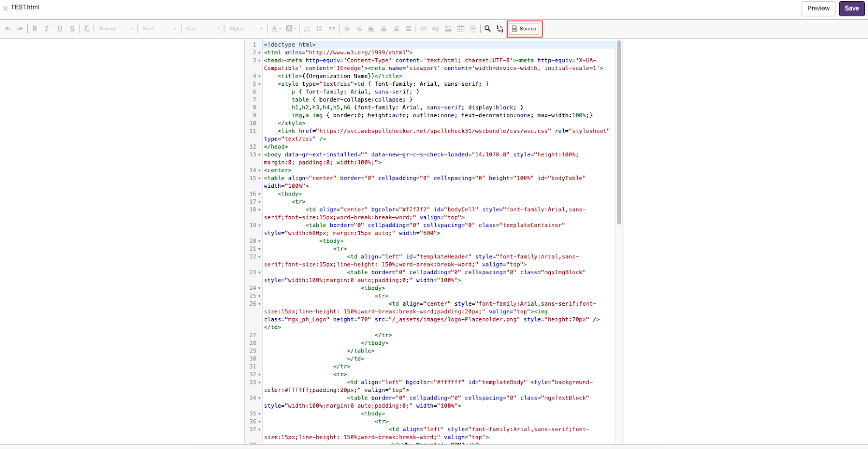The width and height of the screenshot is (868, 449).
Task: Collapse templateContainer fold at line 19
Action: click(x=260, y=225)
